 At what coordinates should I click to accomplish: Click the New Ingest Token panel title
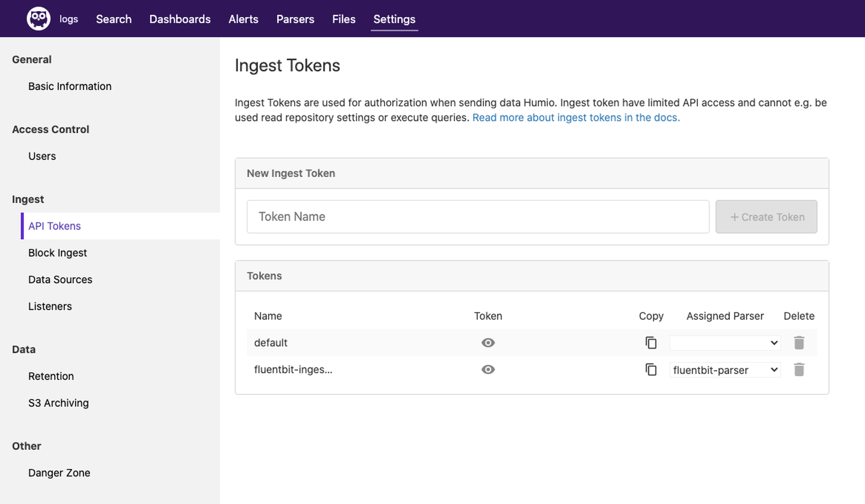291,173
